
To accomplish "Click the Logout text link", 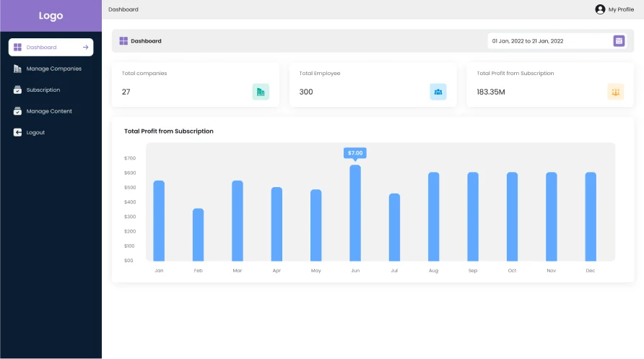I will pyautogui.click(x=35, y=132).
